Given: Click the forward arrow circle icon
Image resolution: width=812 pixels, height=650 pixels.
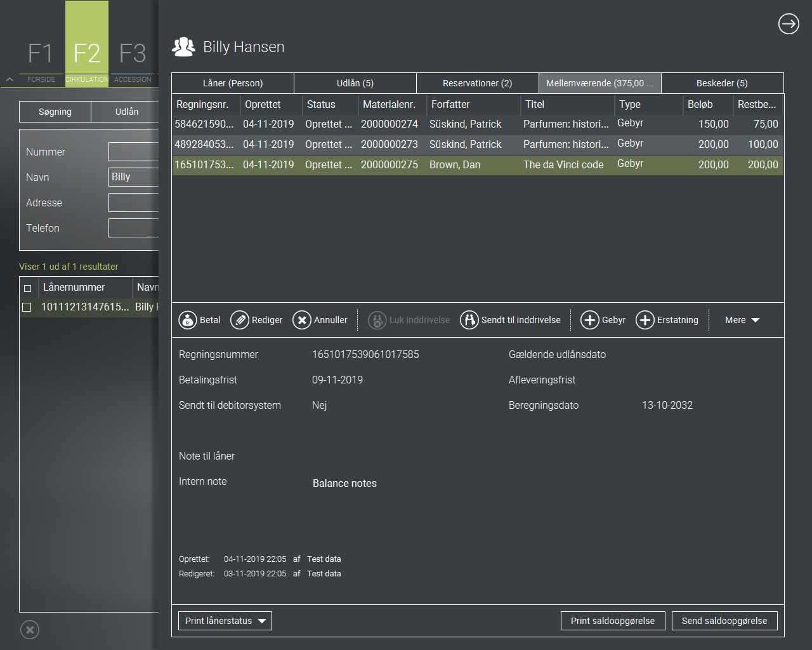Looking at the screenshot, I should 789,24.
